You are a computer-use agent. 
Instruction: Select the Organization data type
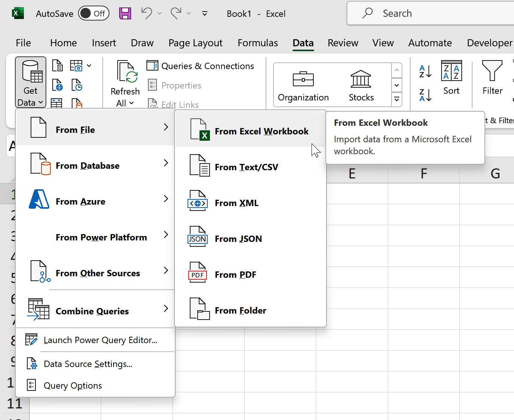[x=303, y=85]
